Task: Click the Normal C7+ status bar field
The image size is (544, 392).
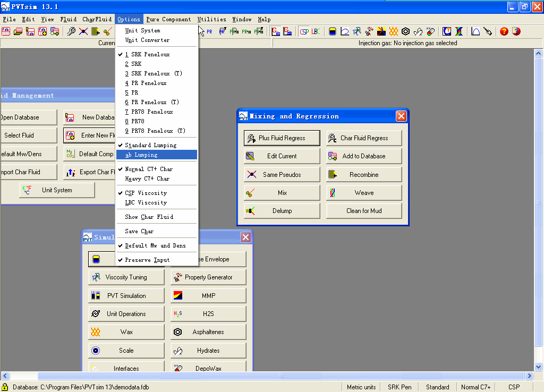Action: point(475,387)
